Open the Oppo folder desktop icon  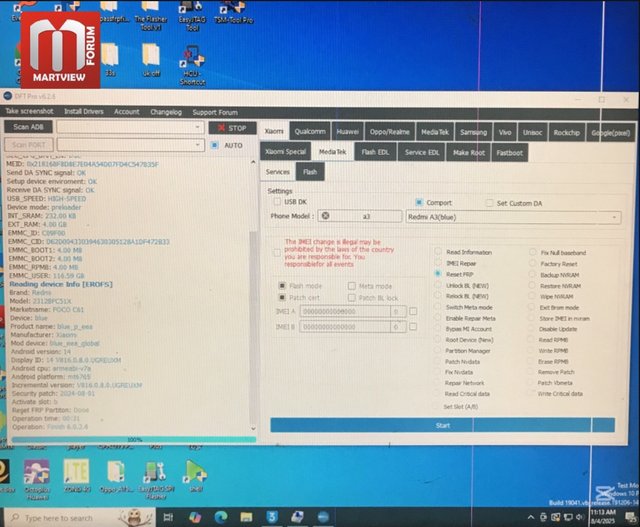(117, 476)
